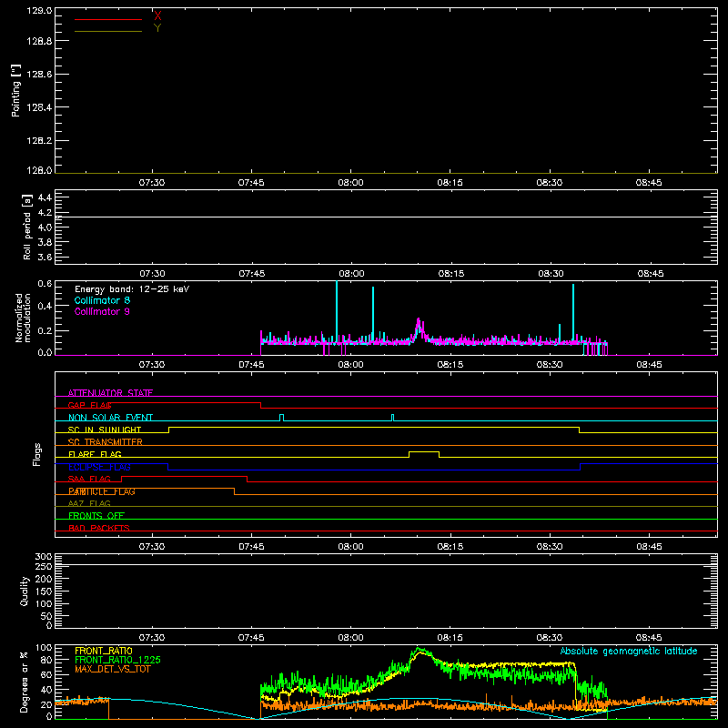Screen dimensions: 728x728
Task: Click the ATTENUATOR_STATE flag label
Action: [x=110, y=393]
